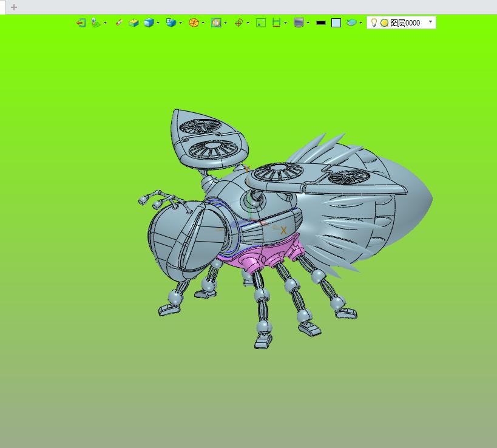Viewport: 497px width, 448px height.
Task: Click the red crosshair target icon
Action: coord(238,23)
